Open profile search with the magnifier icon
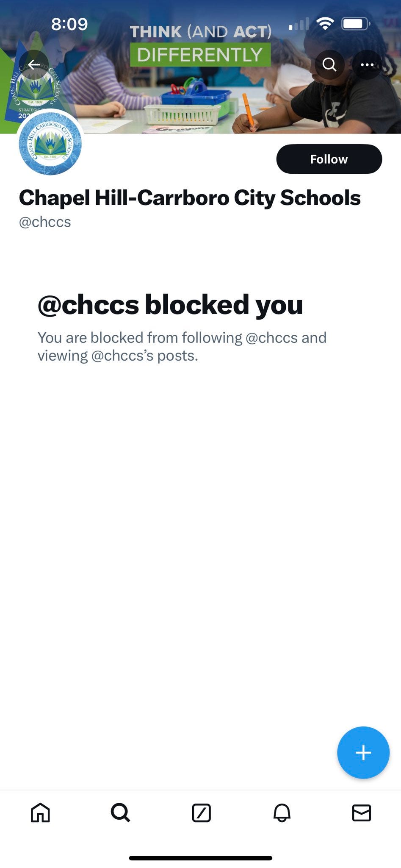The height and width of the screenshot is (868, 401). click(329, 64)
